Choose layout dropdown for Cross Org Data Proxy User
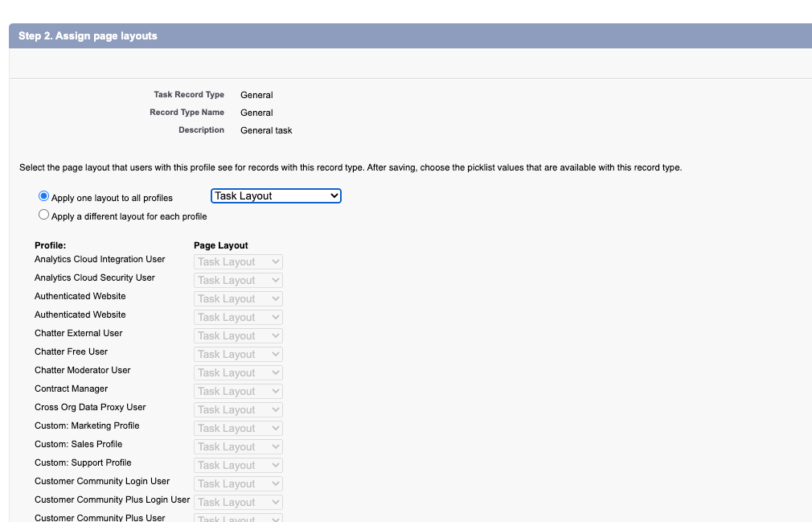 [238, 410]
